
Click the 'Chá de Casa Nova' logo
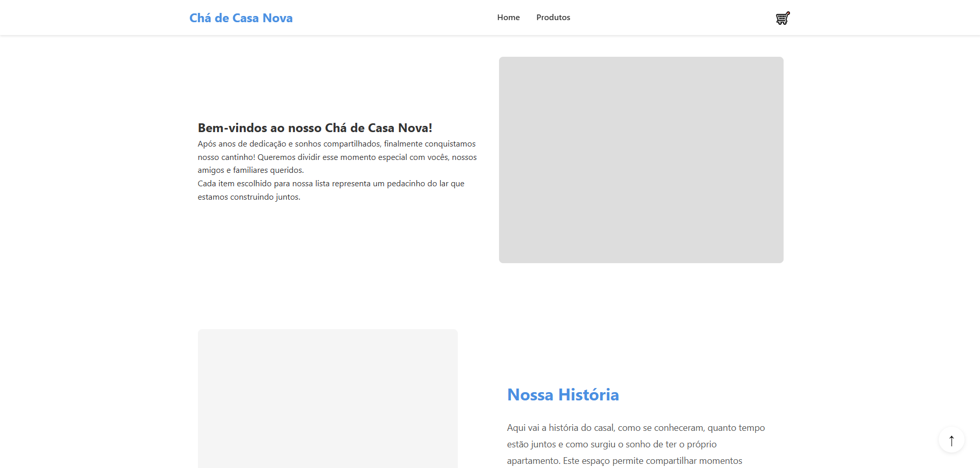pyautogui.click(x=241, y=18)
